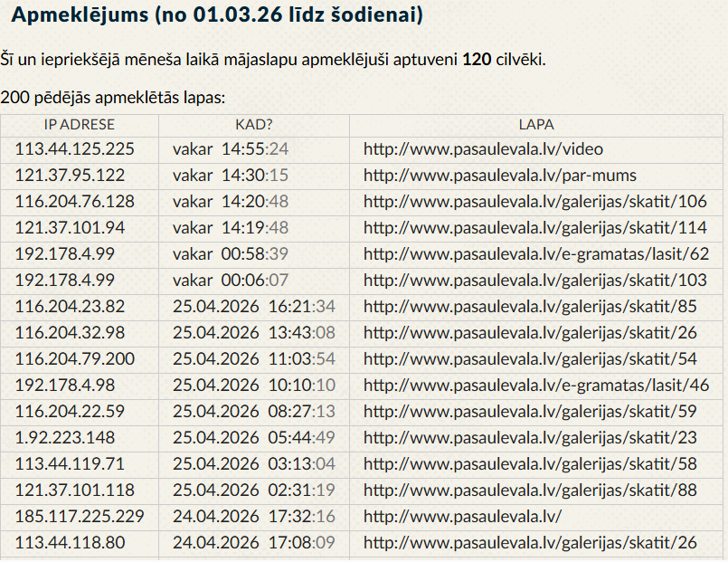Click timestamp 25.04.2026 05:44:49
728x562 pixels.
254,437
